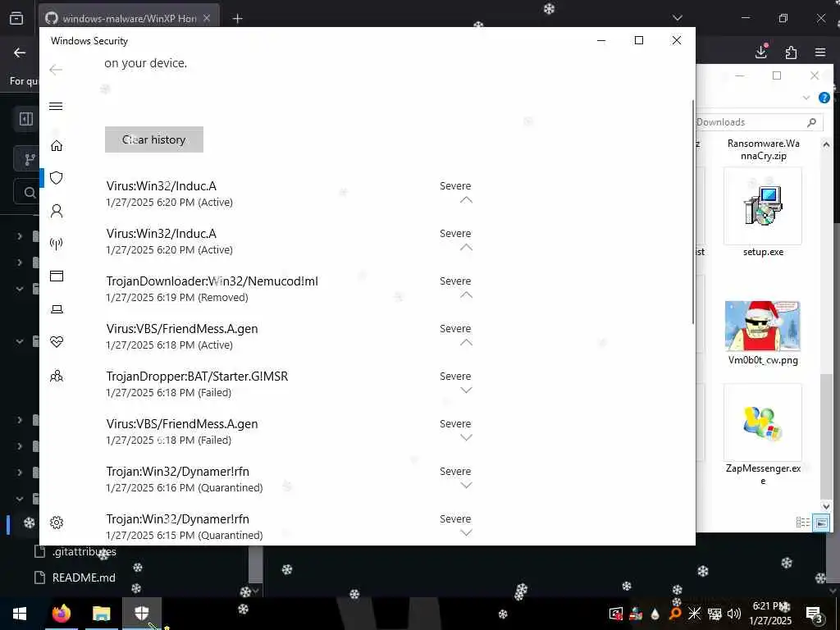
Task: Close the windows-malware Firefox tab
Action: coord(207,18)
